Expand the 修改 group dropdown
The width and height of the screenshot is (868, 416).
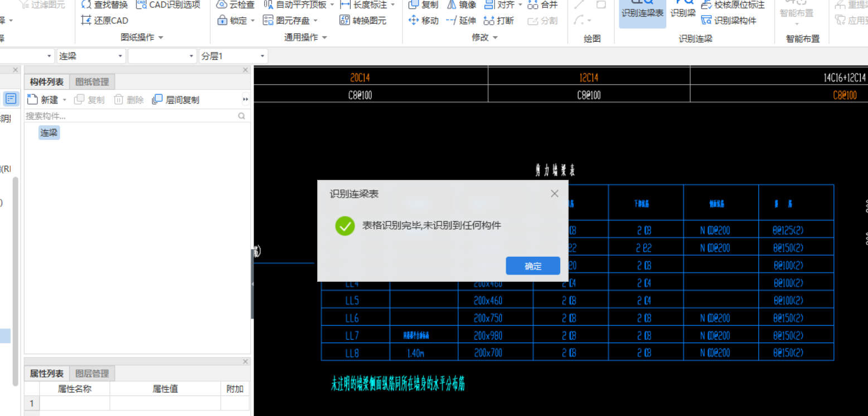[x=495, y=37]
